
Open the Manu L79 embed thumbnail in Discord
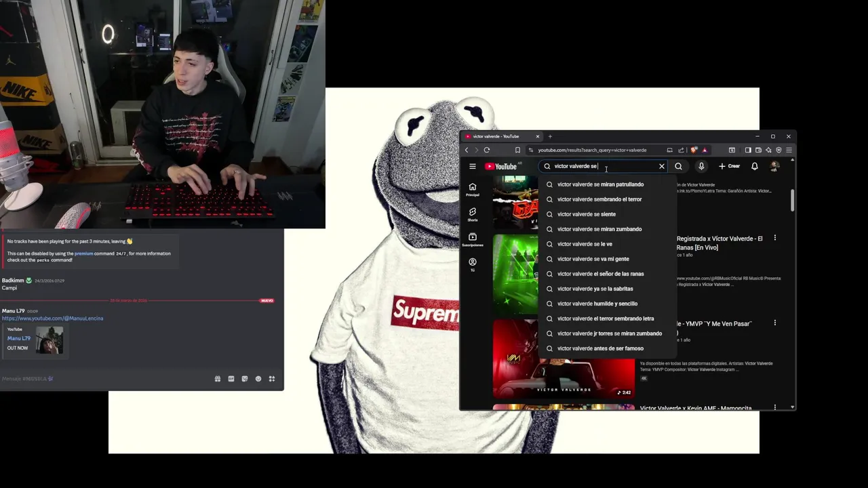50,340
